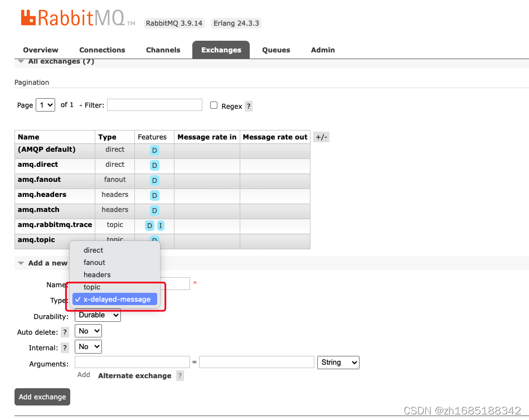Go to the Admin tab
The height and width of the screenshot is (420, 529).
click(x=323, y=50)
